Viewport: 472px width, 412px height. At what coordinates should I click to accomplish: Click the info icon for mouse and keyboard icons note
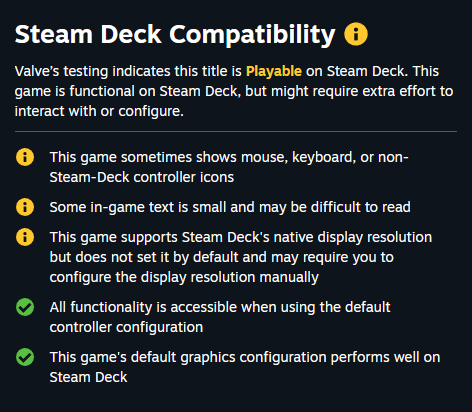tap(25, 157)
